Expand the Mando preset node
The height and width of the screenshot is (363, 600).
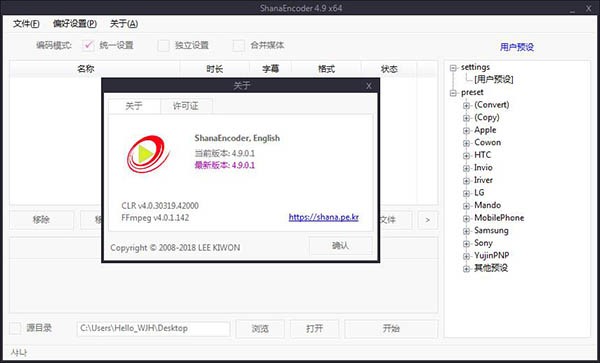(x=466, y=206)
